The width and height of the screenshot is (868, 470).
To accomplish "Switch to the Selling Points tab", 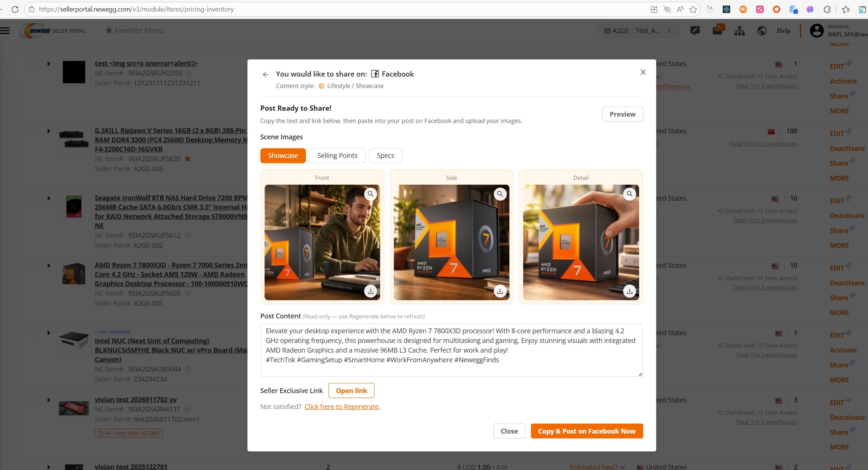I will 337,155.
